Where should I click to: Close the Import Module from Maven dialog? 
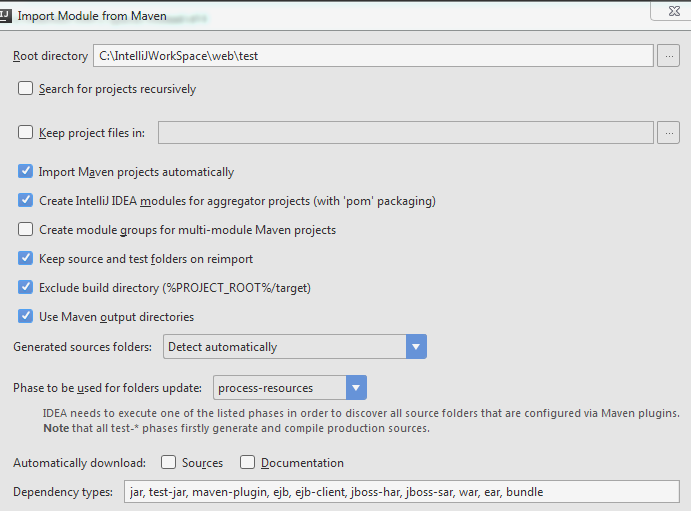tap(673, 11)
